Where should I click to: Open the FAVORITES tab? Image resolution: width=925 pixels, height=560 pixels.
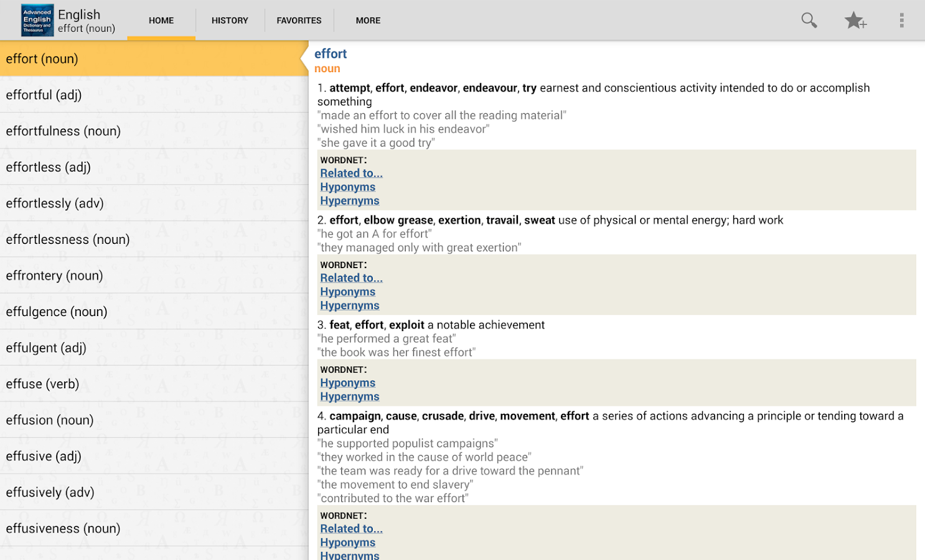tap(299, 20)
